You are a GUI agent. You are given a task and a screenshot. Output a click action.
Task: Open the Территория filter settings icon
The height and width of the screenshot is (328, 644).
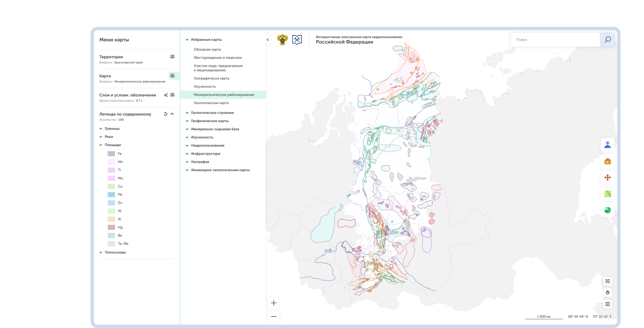click(172, 57)
